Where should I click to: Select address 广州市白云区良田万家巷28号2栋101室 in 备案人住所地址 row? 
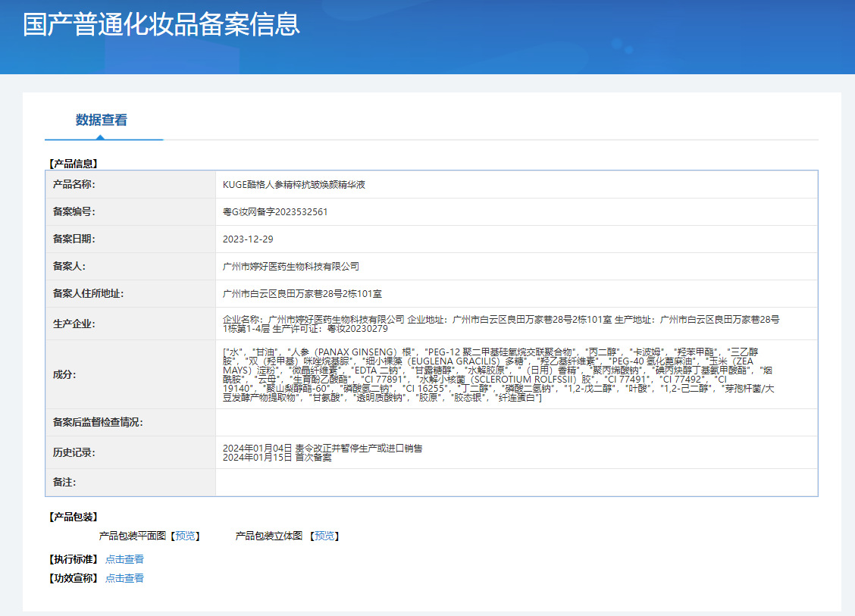click(302, 294)
